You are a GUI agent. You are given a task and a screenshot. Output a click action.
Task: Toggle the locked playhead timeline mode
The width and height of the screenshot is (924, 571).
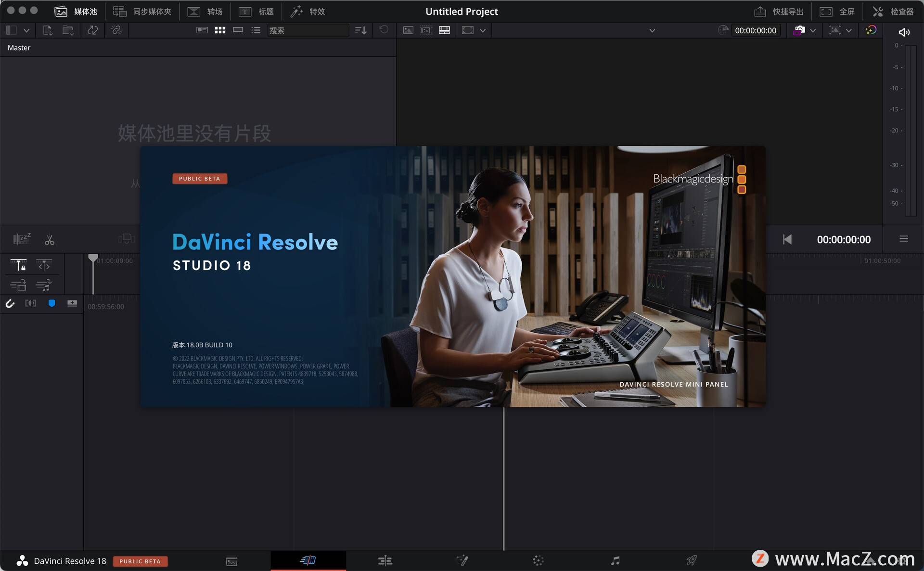[x=18, y=265]
